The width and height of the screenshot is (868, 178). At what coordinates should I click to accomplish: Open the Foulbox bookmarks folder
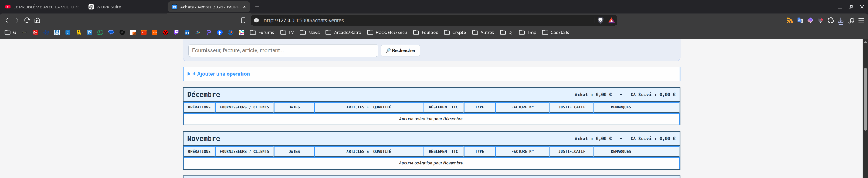click(426, 32)
